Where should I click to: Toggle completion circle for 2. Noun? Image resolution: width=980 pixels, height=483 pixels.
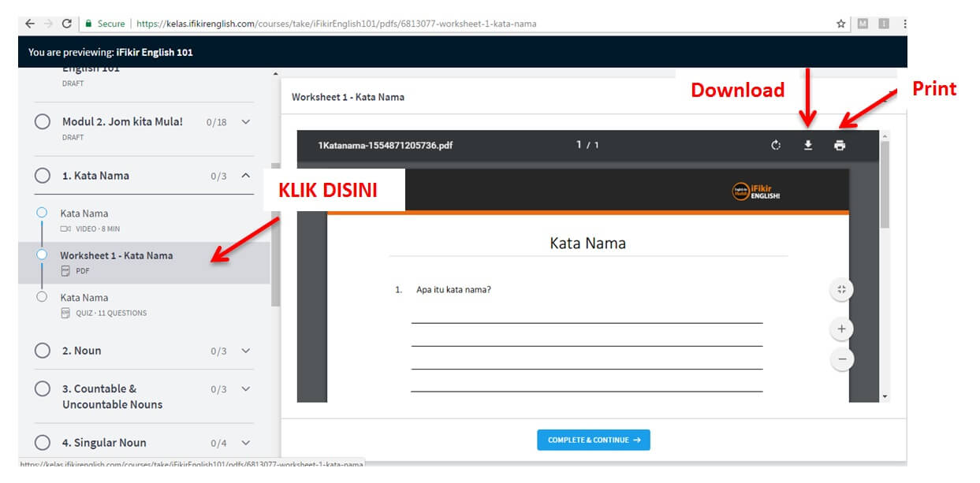[x=43, y=351]
